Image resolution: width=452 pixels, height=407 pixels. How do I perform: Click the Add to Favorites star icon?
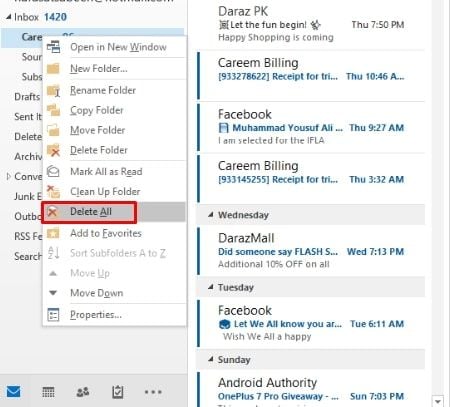coord(53,233)
